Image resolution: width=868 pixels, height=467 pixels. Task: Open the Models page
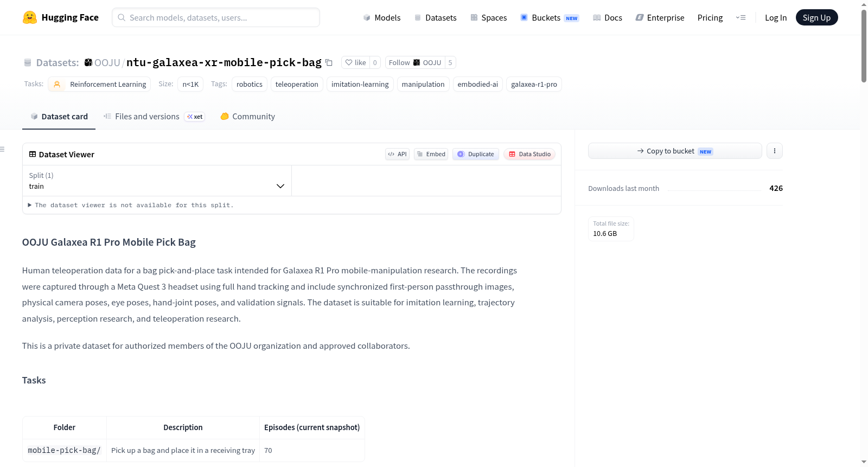pos(382,17)
